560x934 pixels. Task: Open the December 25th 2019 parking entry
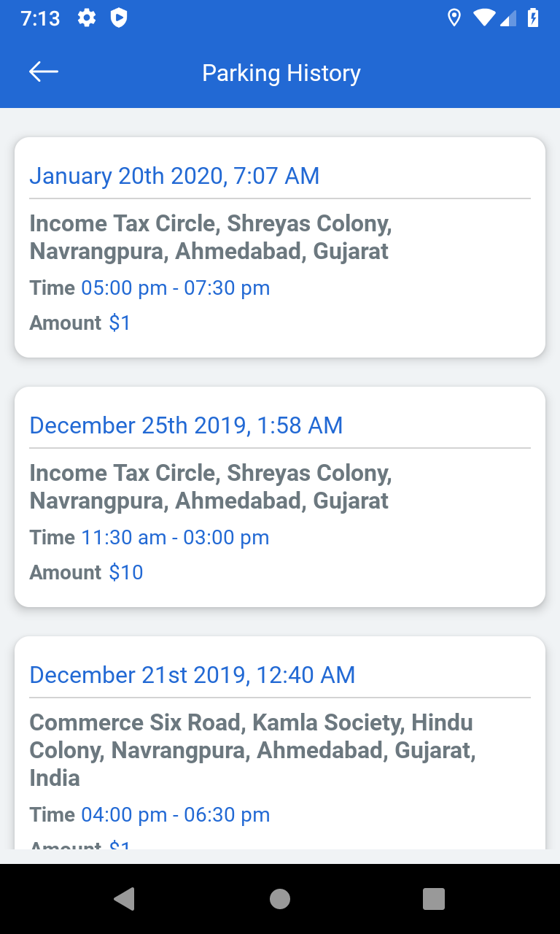click(x=280, y=497)
